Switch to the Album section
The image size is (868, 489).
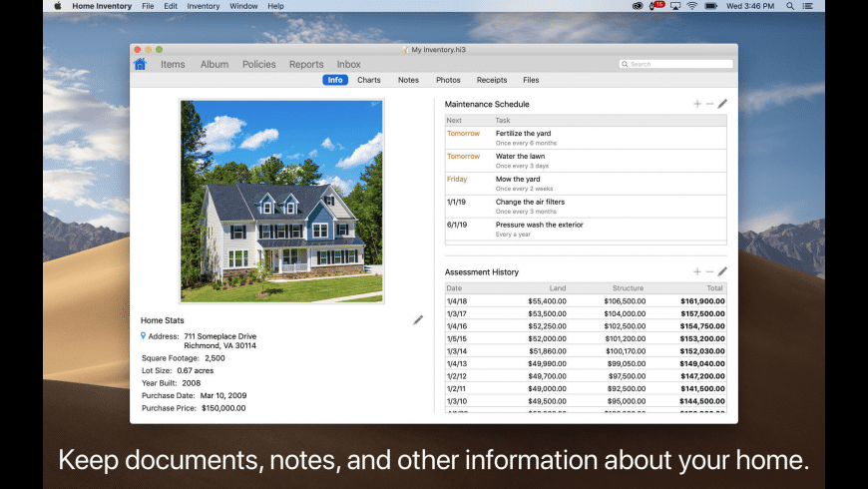tap(215, 64)
